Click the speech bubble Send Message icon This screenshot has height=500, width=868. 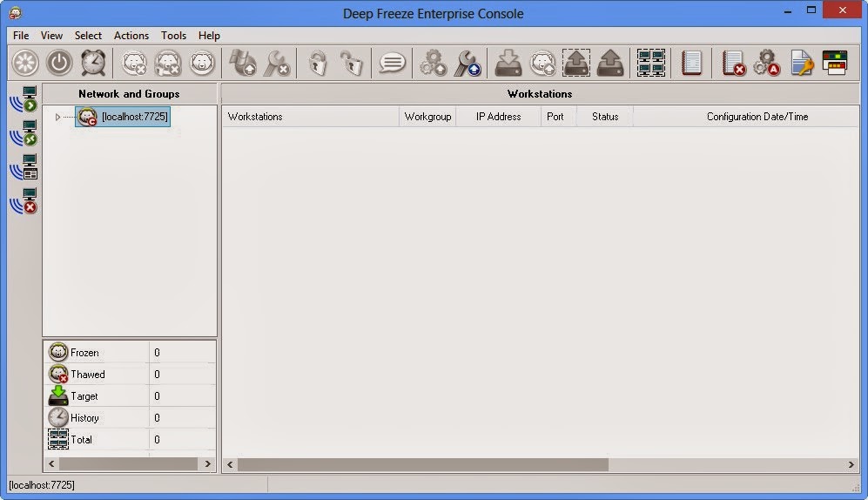(x=392, y=63)
